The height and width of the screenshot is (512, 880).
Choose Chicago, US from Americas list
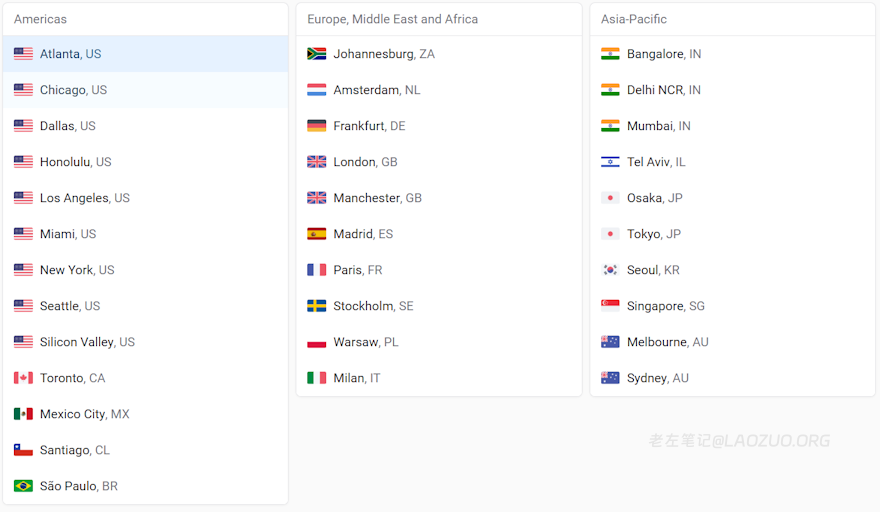point(145,90)
